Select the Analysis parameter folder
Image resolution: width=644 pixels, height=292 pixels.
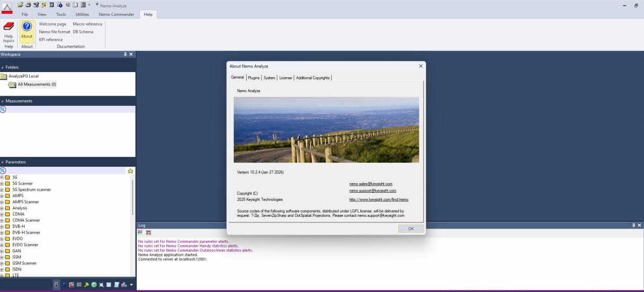point(20,208)
